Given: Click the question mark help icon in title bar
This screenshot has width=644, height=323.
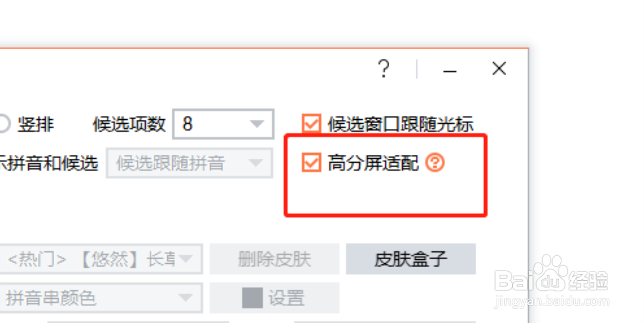Looking at the screenshot, I should (x=384, y=68).
